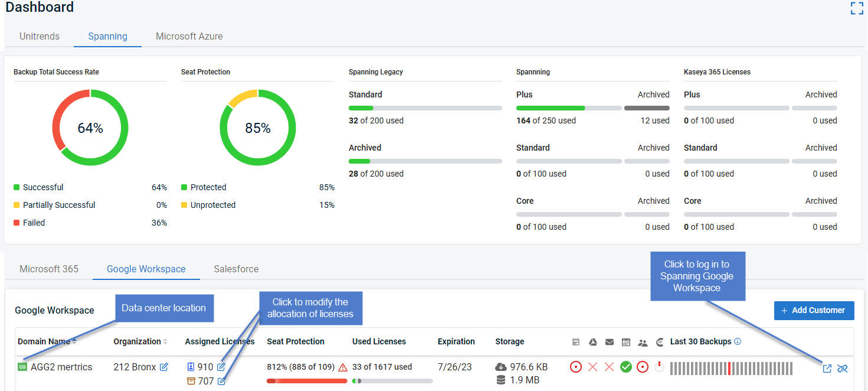Click the yellow Unprotected legend swatch
This screenshot has height=391, width=868.
click(184, 205)
